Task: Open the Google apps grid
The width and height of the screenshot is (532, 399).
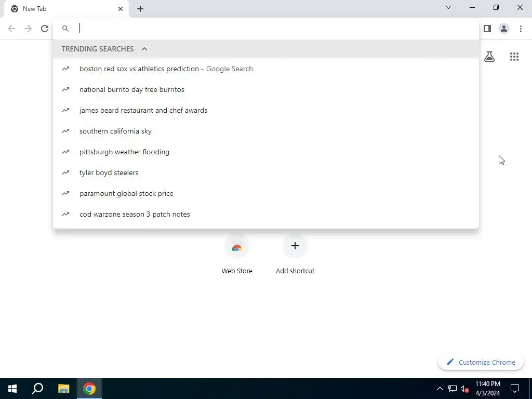Action: 514,57
